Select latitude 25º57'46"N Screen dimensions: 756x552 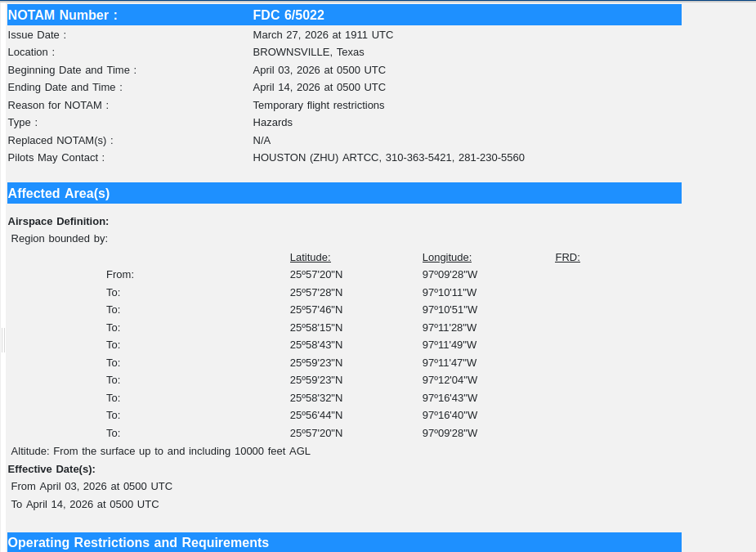[x=316, y=310]
